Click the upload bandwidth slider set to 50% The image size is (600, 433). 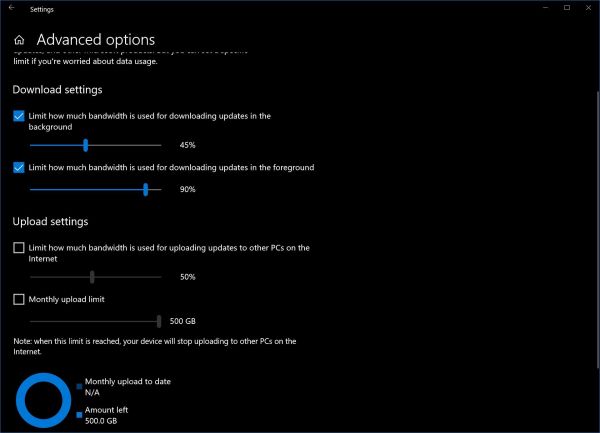[92, 276]
